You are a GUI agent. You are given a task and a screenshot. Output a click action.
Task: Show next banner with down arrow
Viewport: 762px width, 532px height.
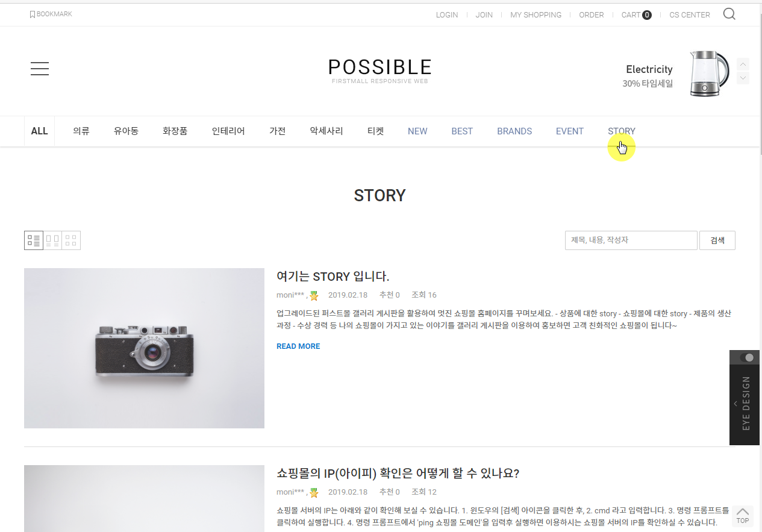pos(743,78)
